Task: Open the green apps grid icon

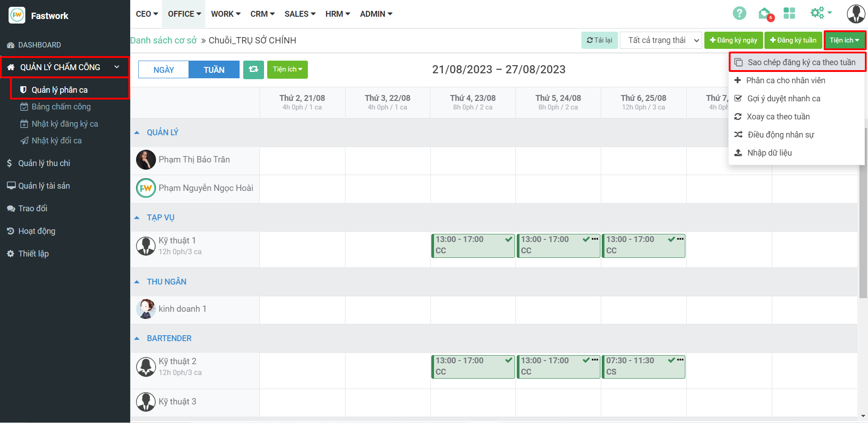Action: 789,14
